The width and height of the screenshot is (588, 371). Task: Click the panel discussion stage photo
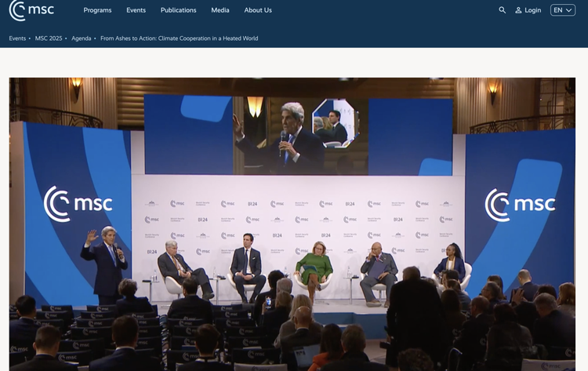click(292, 224)
